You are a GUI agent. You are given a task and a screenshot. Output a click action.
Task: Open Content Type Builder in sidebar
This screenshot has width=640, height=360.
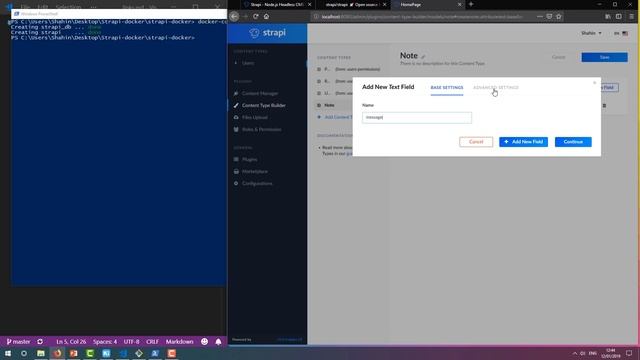(x=264, y=105)
